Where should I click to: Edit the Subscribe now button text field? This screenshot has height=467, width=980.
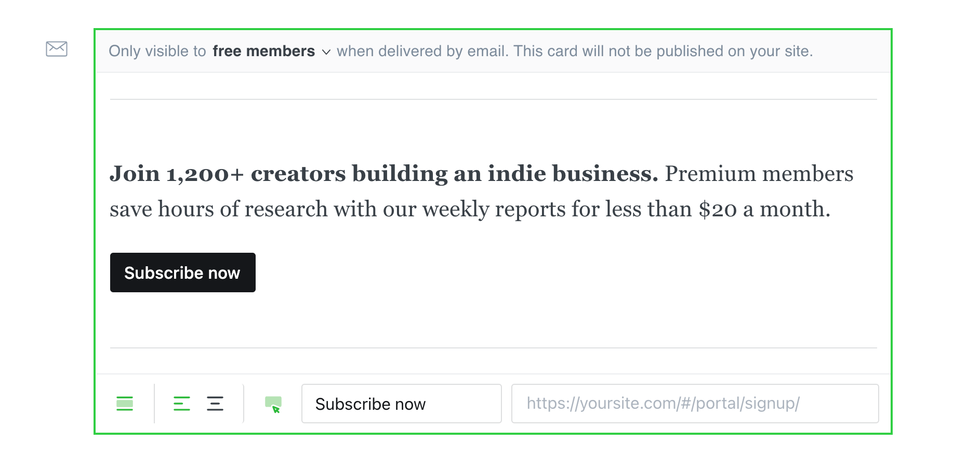pyautogui.click(x=401, y=404)
